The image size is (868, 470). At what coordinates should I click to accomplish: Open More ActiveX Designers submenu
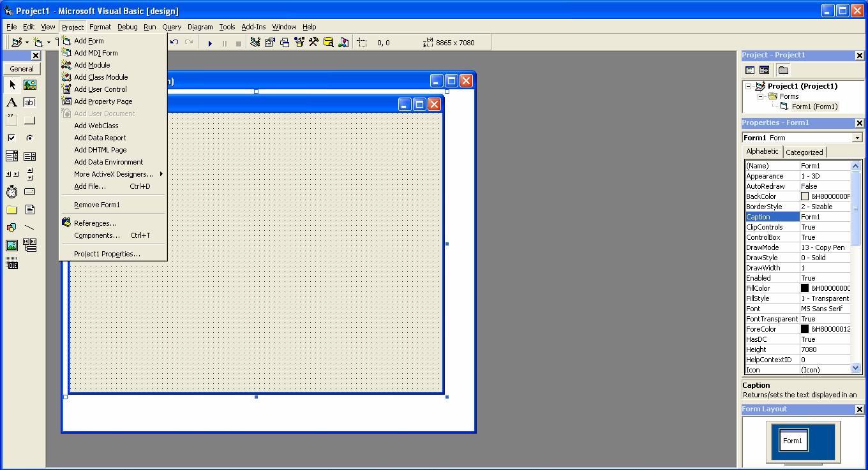[113, 174]
